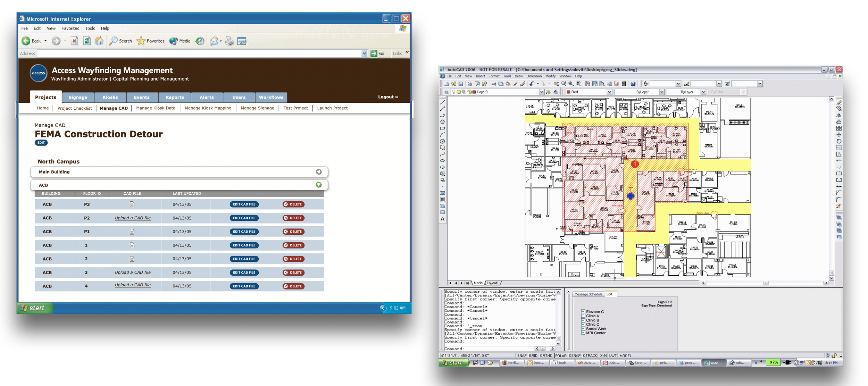
Task: Check the Clinic A checkbox
Action: click(583, 316)
